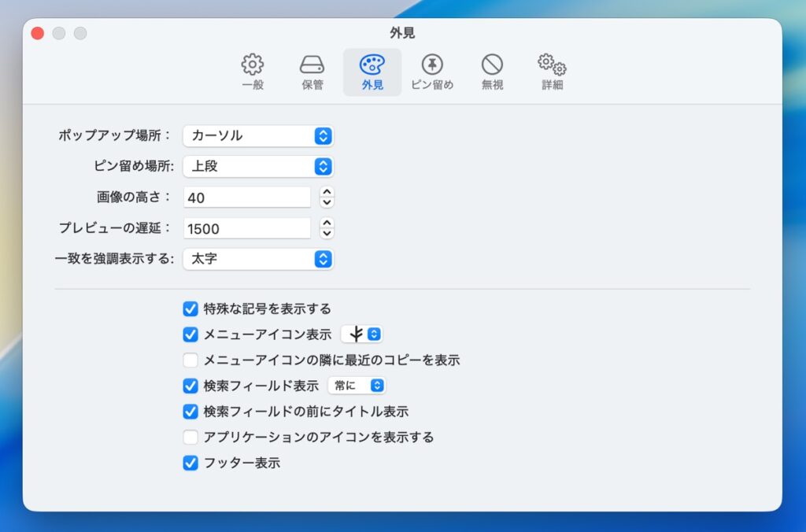Image resolution: width=806 pixels, height=532 pixels.
Task: Open the 一般 (General) gear icon tab
Action: click(x=253, y=72)
